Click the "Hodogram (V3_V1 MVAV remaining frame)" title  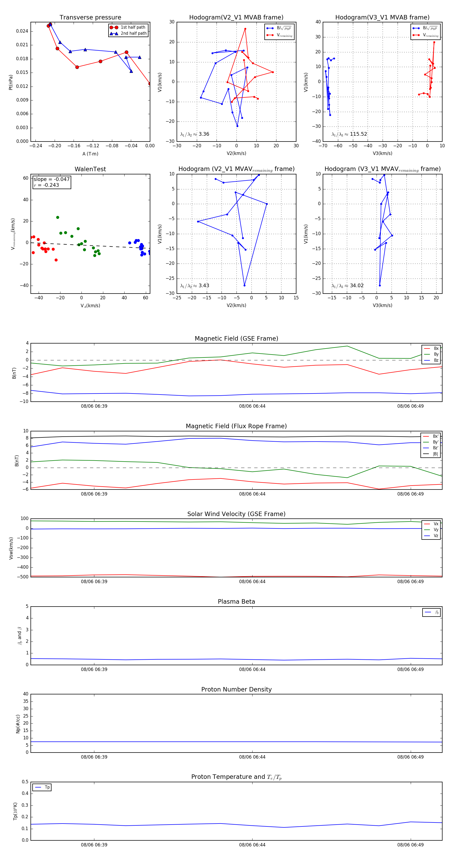[382, 169]
